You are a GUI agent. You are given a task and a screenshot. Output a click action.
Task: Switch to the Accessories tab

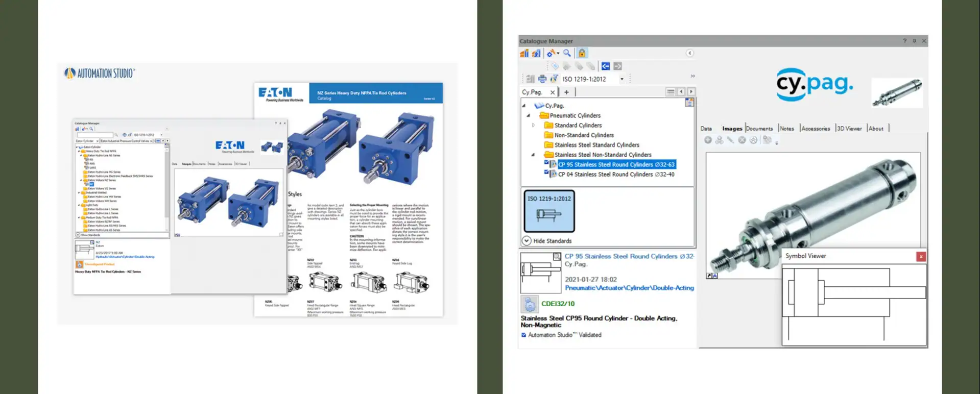click(816, 129)
